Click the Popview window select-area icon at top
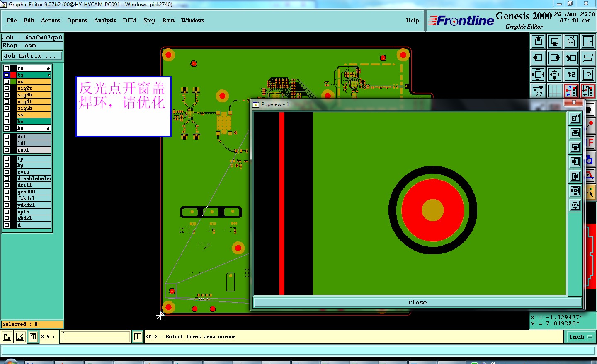Screen dimensions: 597x364 click(x=575, y=118)
